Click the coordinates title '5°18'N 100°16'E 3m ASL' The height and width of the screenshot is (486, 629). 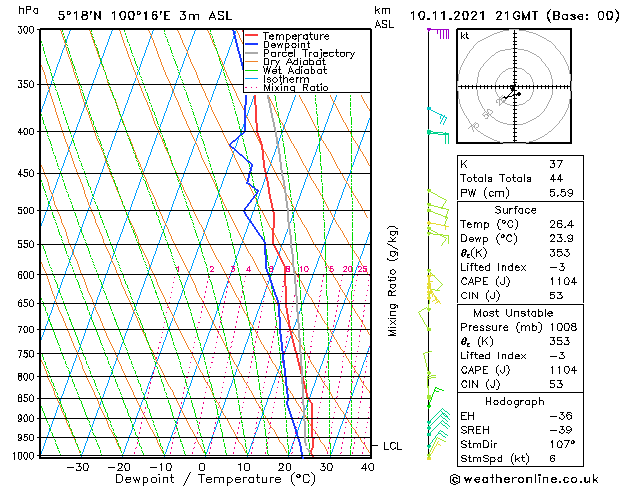(x=145, y=16)
